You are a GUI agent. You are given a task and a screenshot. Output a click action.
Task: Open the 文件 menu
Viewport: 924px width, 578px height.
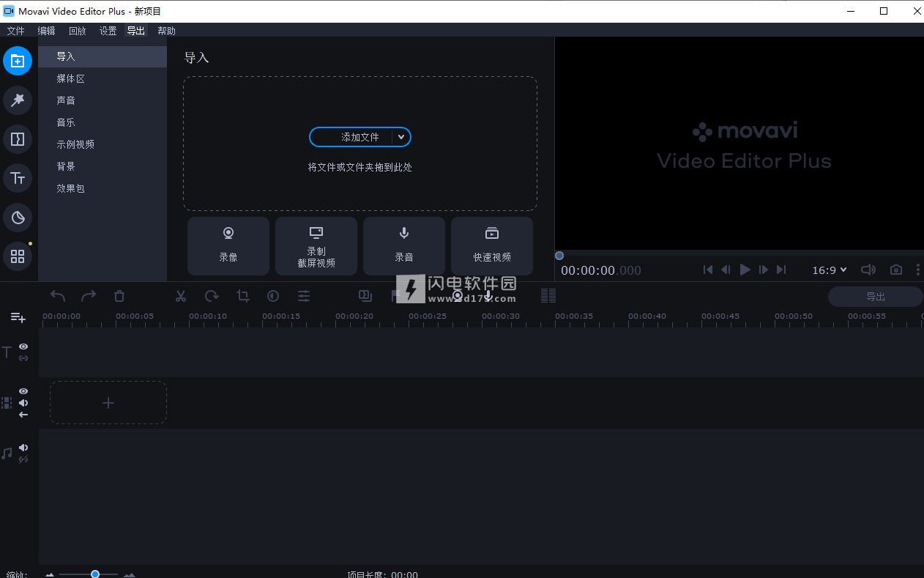coord(15,31)
